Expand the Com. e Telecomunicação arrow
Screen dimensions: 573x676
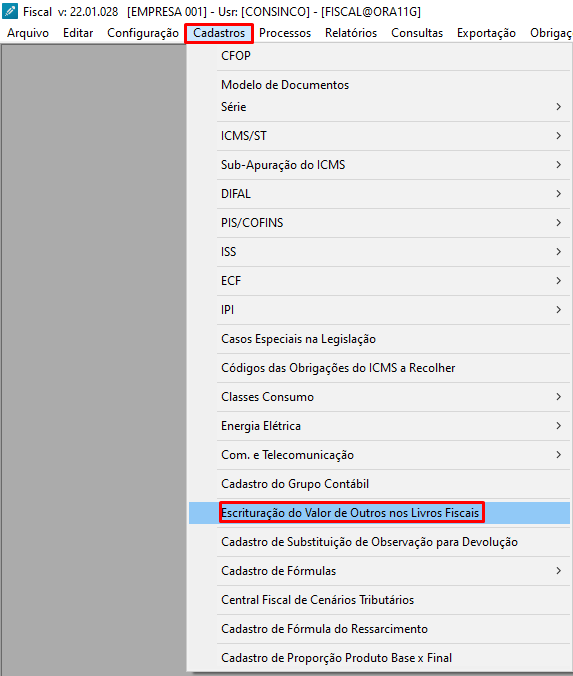click(x=558, y=455)
